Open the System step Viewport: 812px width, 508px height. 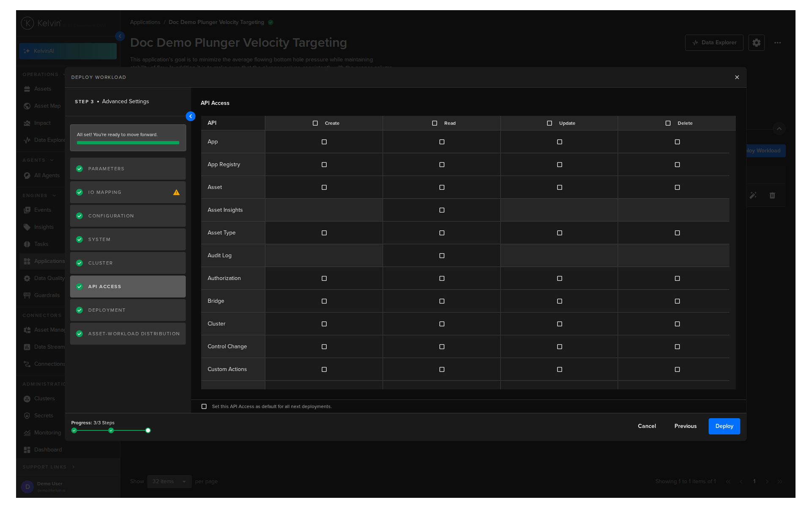point(128,240)
